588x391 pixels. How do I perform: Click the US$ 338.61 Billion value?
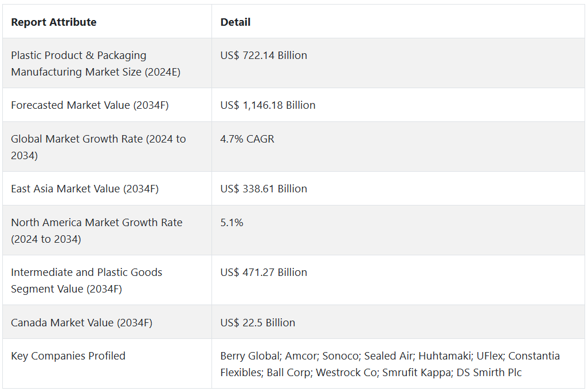point(264,189)
